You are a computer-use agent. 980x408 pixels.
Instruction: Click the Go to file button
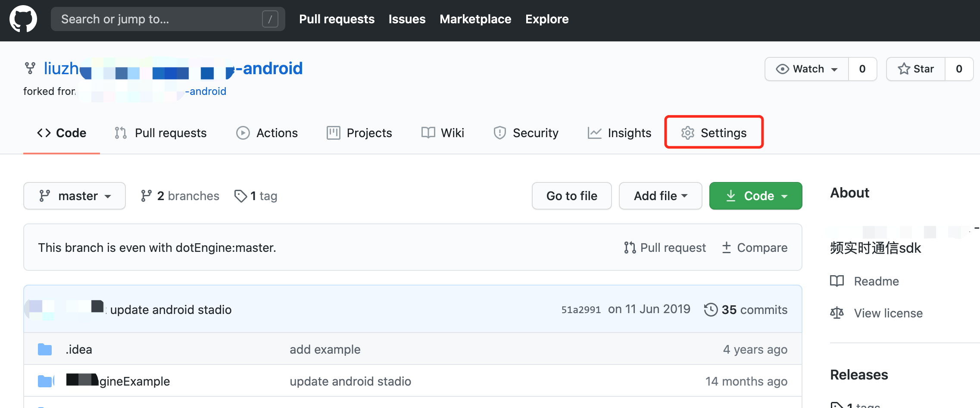[571, 196]
